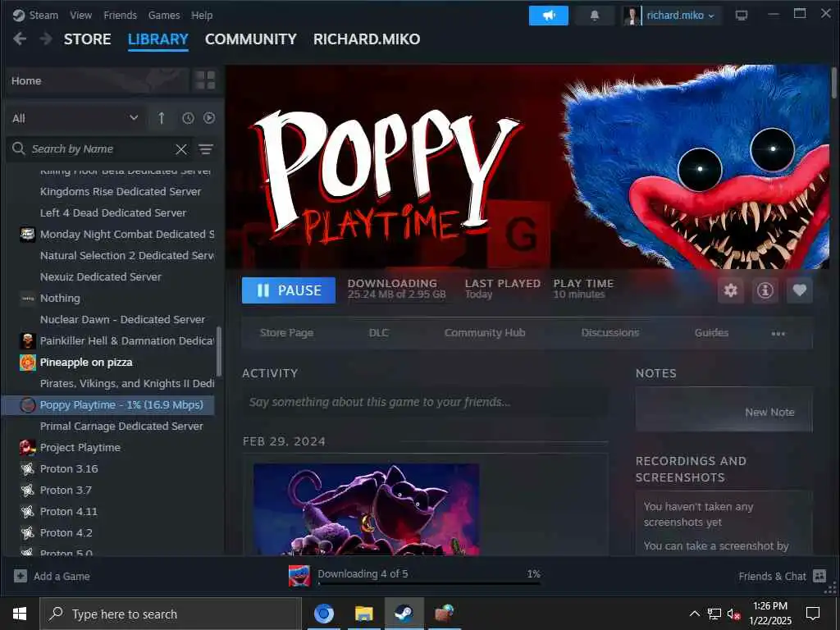The image size is (840, 630).
Task: Expand the All library filter dropdown
Action: click(75, 118)
